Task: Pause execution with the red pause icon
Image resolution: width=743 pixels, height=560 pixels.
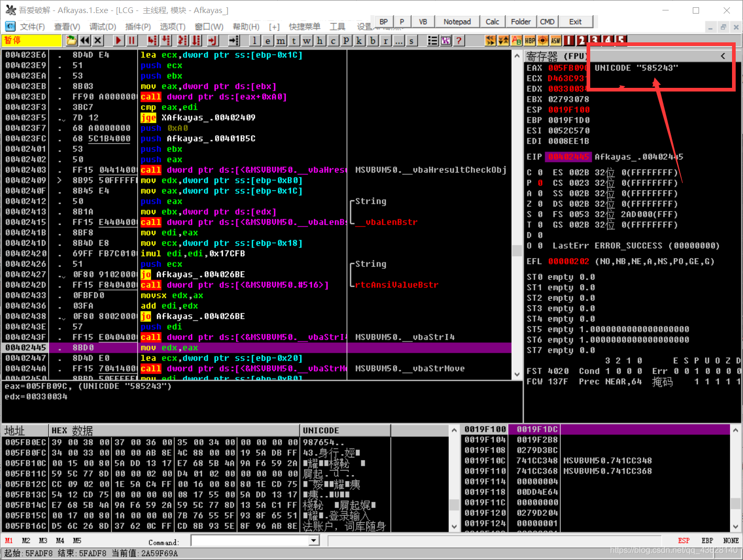Action: [x=132, y=40]
